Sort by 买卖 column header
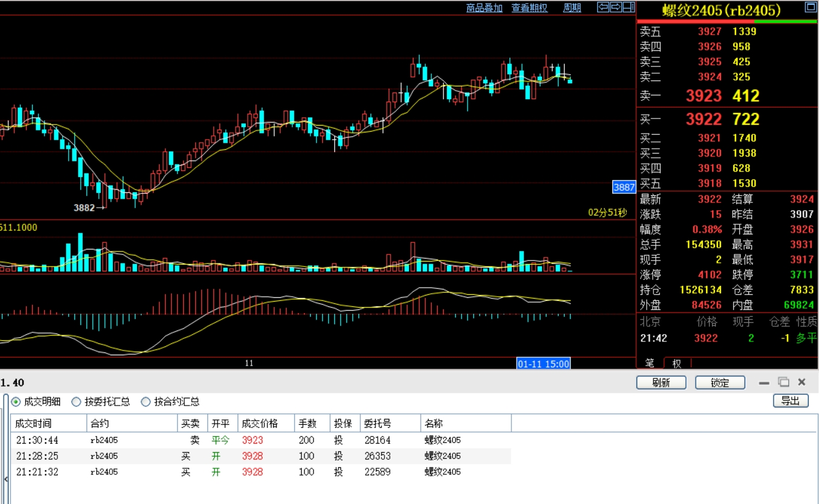Screen dimensions: 819x504 pos(192,424)
